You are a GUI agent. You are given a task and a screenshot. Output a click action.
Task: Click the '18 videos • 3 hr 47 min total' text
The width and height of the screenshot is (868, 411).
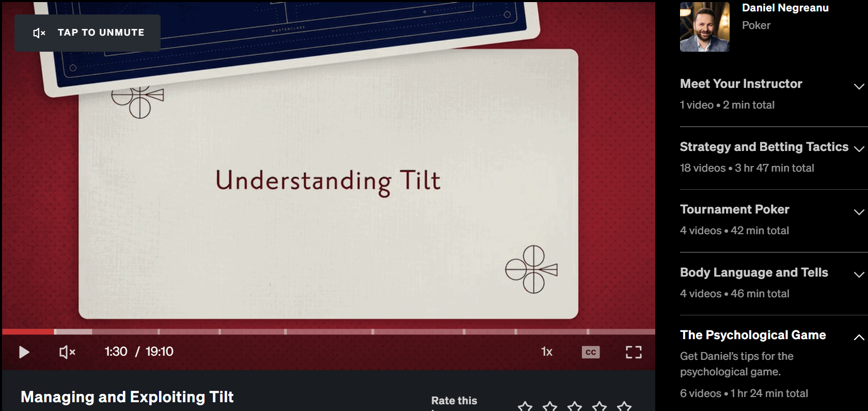[x=747, y=168]
